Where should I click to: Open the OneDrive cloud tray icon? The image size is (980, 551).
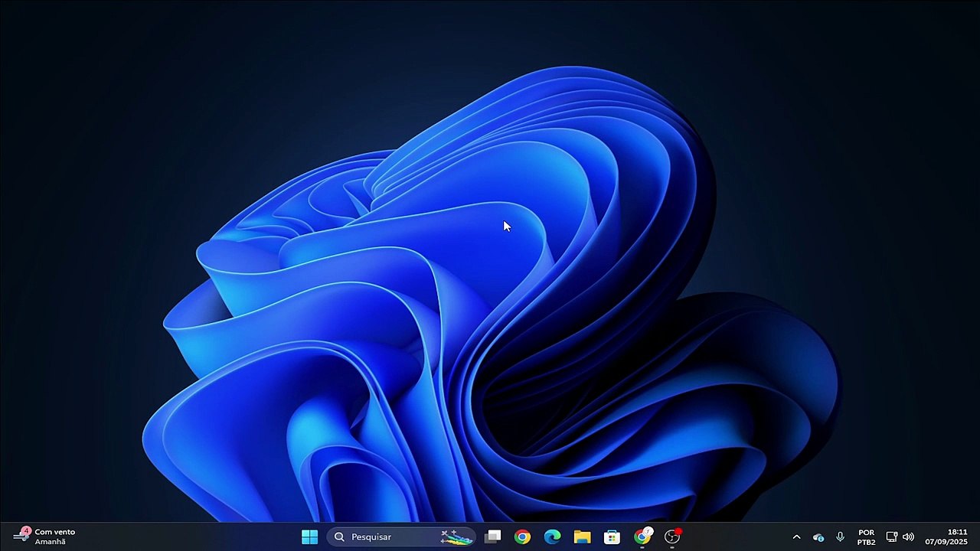pyautogui.click(x=818, y=537)
